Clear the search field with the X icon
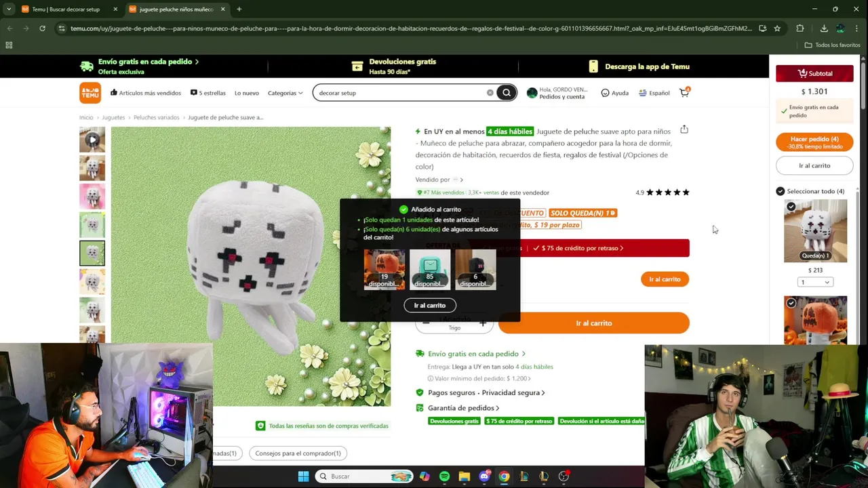The width and height of the screenshot is (868, 488). click(490, 93)
